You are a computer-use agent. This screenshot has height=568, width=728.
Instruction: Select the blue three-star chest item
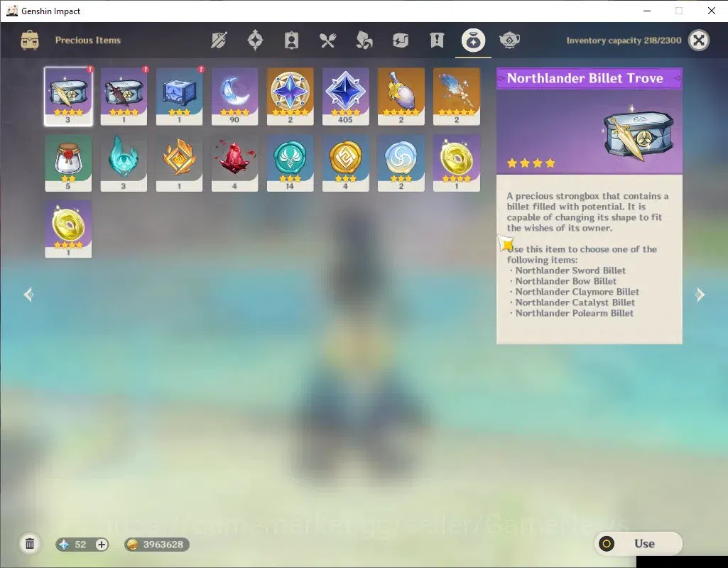(x=179, y=97)
